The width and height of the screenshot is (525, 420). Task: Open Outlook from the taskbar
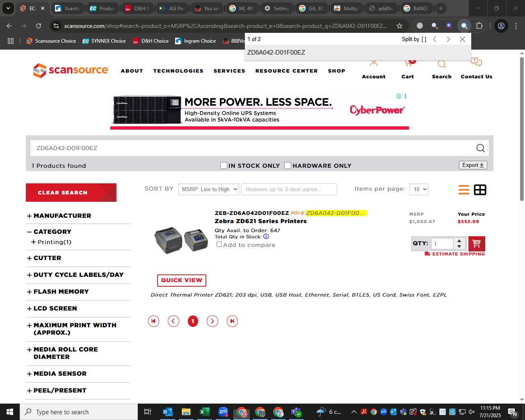point(167,412)
